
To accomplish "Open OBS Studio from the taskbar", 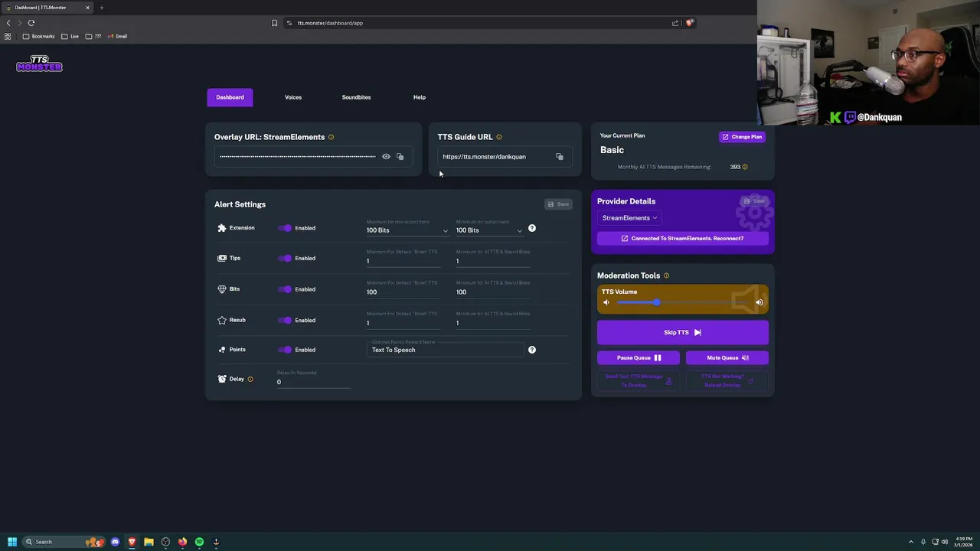I will click(x=165, y=542).
